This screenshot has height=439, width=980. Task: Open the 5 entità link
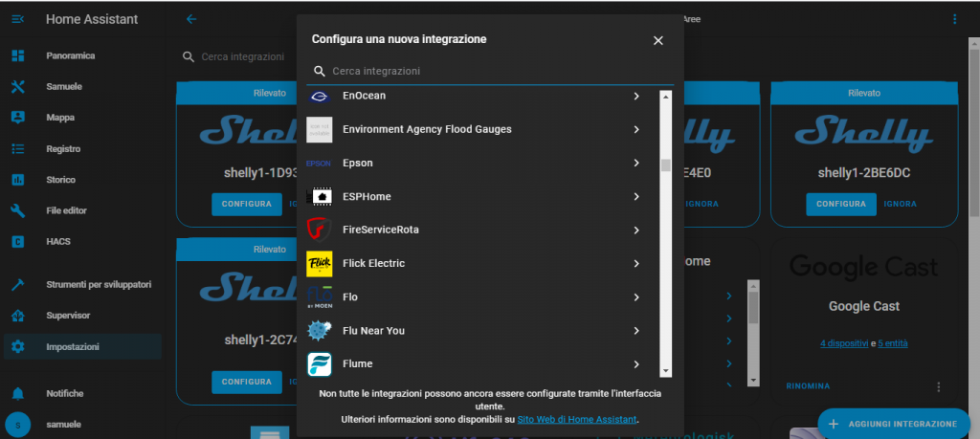893,343
